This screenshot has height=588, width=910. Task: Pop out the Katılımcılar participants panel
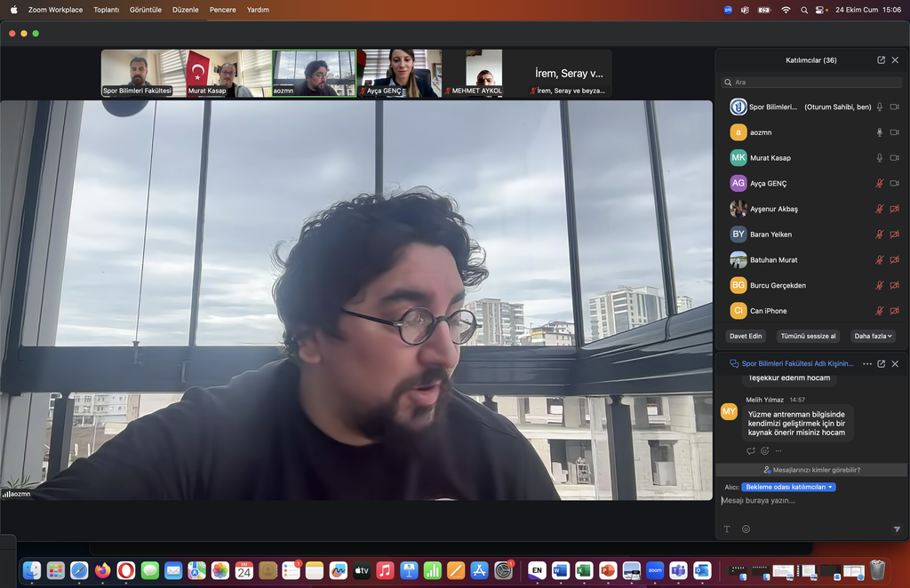881,60
